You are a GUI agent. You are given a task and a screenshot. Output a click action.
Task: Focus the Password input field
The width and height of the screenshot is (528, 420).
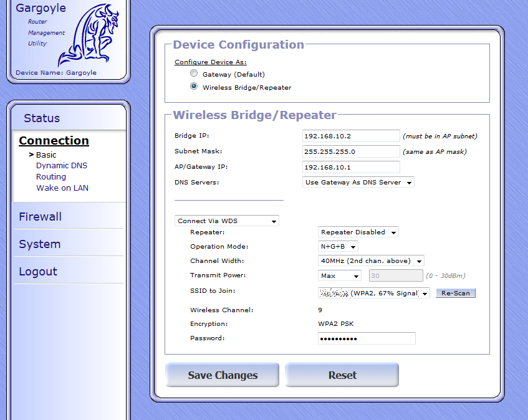point(366,338)
